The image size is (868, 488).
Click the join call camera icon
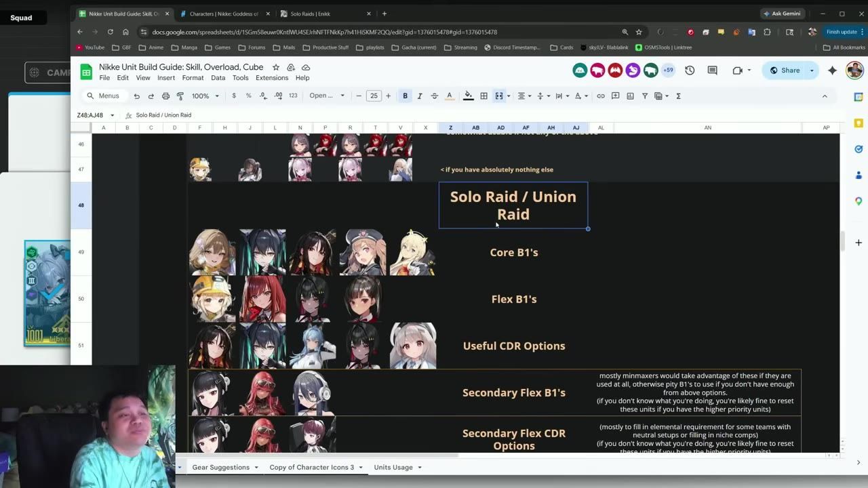tap(737, 70)
